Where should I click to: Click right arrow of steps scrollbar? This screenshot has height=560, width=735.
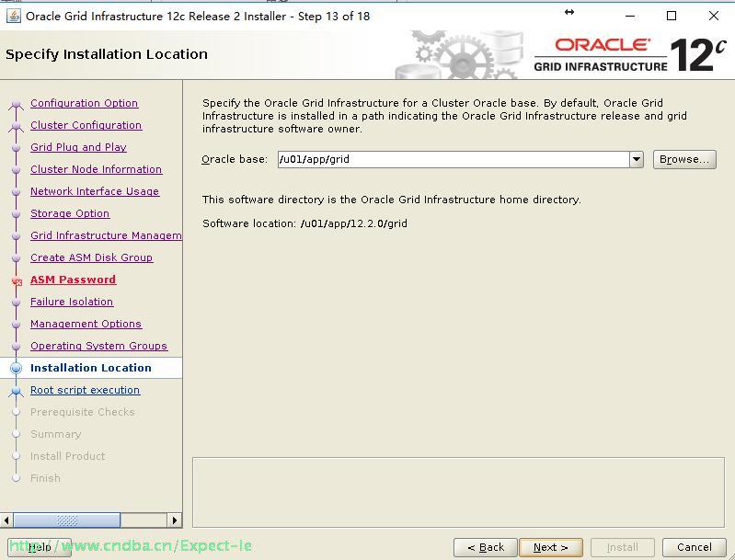[175, 520]
